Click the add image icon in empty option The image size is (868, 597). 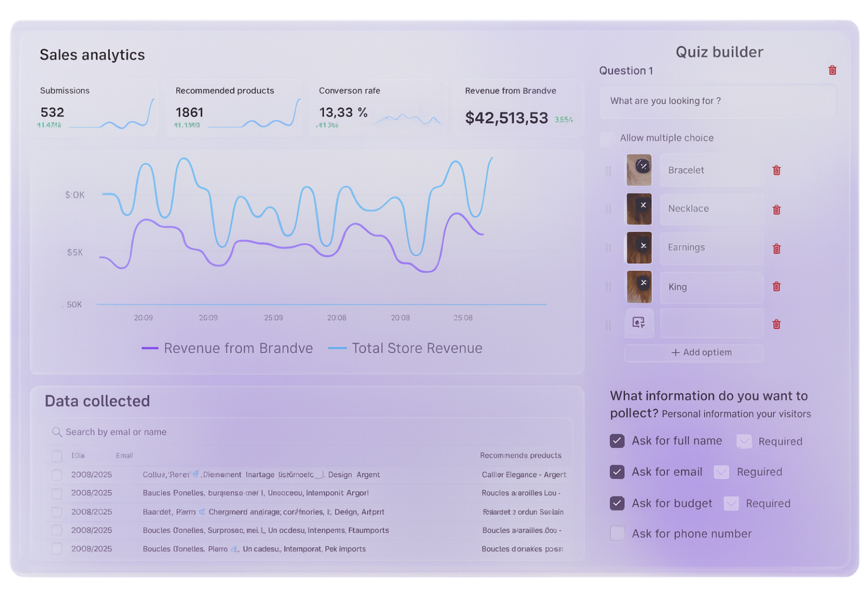coord(639,323)
